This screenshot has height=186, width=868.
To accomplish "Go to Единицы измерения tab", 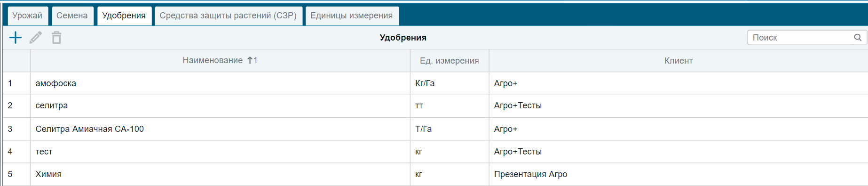I will pyautogui.click(x=352, y=16).
